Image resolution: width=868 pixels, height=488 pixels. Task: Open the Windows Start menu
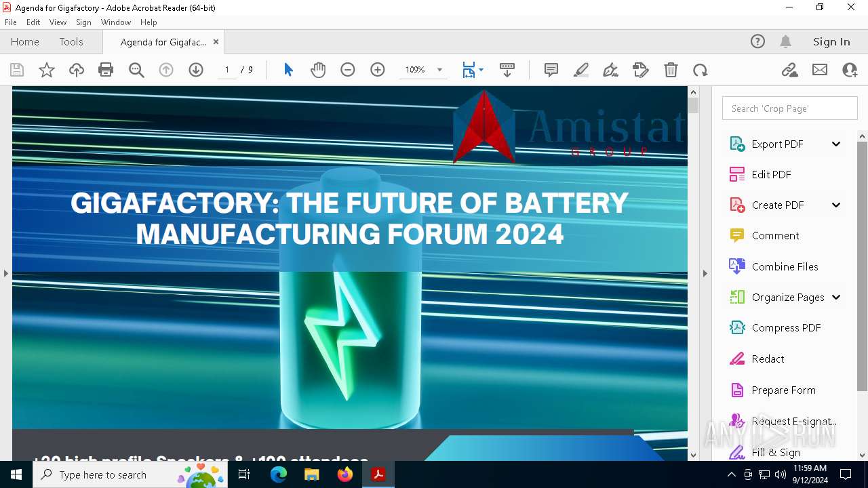16,474
